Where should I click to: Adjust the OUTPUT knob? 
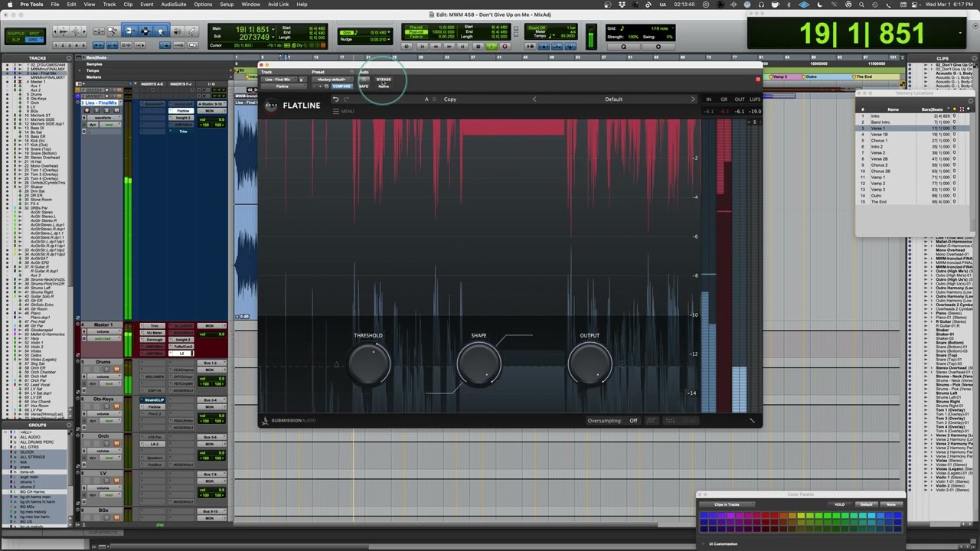(x=590, y=364)
